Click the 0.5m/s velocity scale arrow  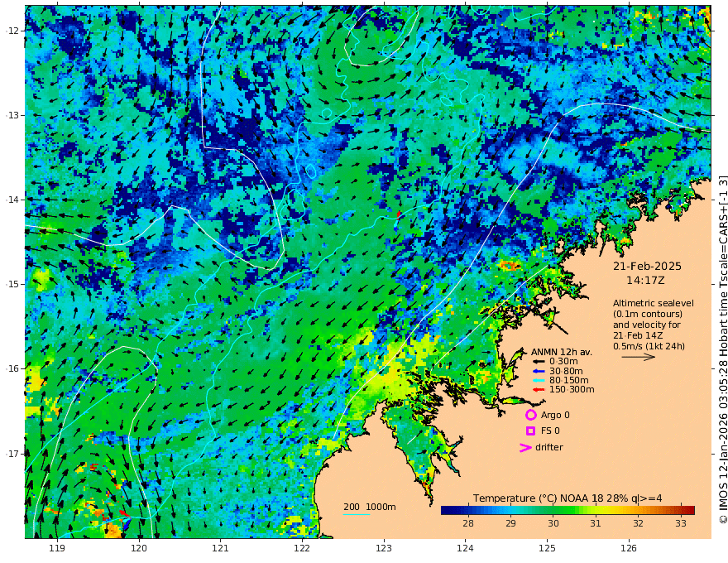[639, 357]
